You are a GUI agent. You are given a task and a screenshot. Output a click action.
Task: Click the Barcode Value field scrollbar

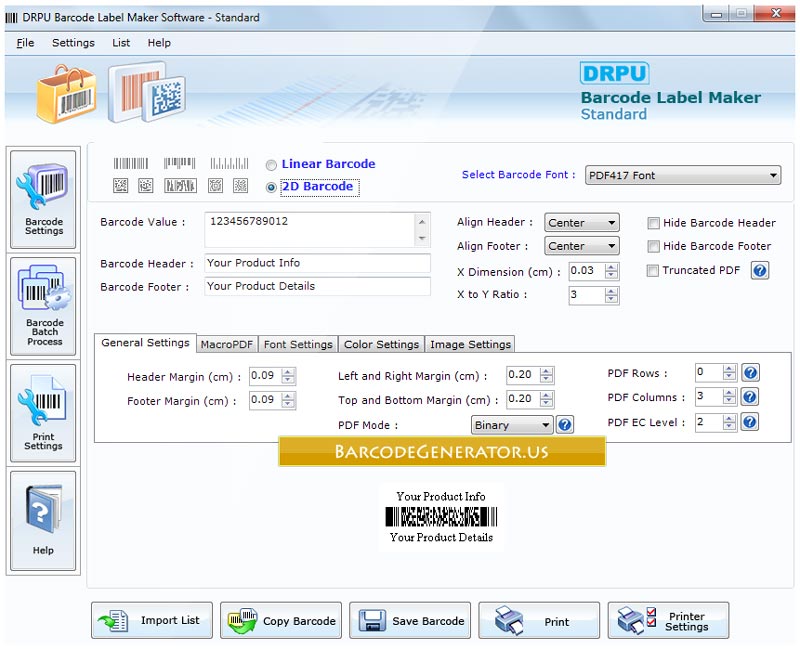(422, 230)
